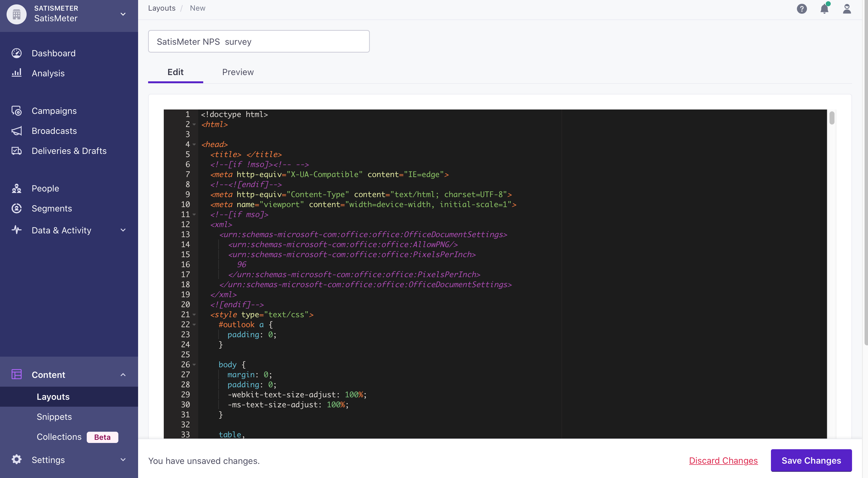Click the '#outlook a {' selector line
Image resolution: width=868 pixels, height=478 pixels.
pos(245,325)
